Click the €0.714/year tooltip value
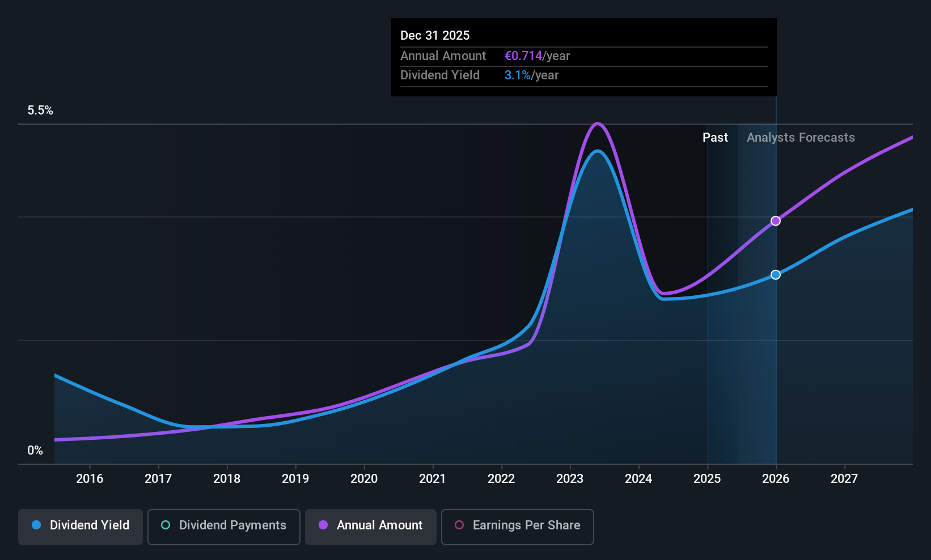Screen dimensions: 931x560 (x=538, y=56)
